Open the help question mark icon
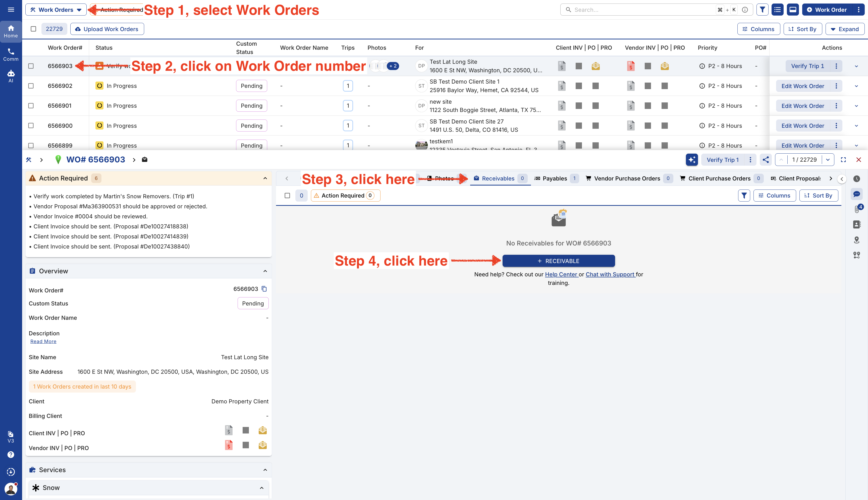 pos(11,455)
